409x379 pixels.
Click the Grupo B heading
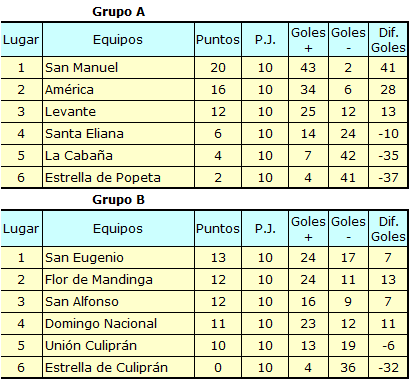point(118,200)
